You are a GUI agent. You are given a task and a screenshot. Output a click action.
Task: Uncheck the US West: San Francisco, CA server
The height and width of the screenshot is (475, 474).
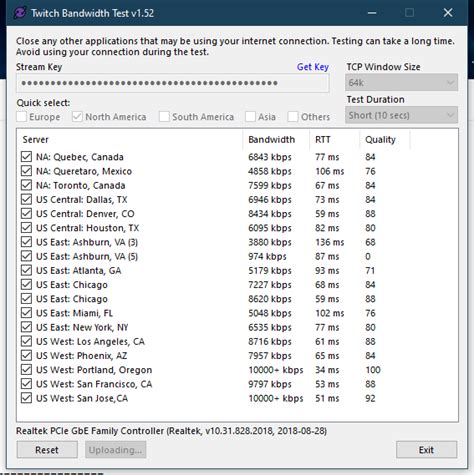(26, 384)
